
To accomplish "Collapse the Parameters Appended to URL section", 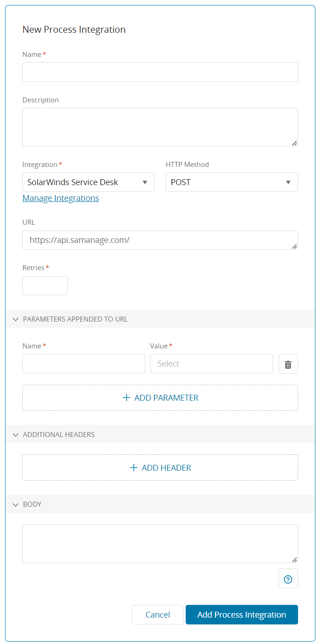I will [16, 319].
